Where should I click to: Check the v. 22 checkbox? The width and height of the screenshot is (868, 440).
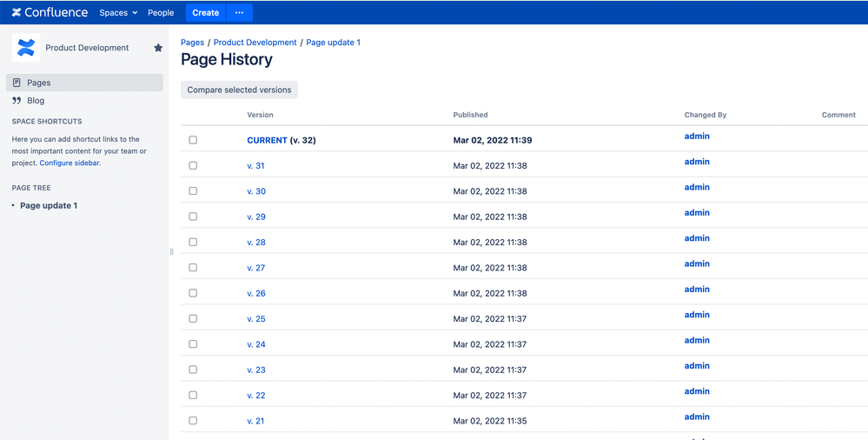click(x=193, y=395)
